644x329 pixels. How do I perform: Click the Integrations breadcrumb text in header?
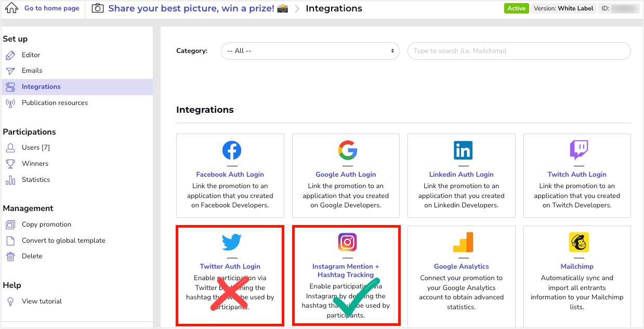pos(334,8)
